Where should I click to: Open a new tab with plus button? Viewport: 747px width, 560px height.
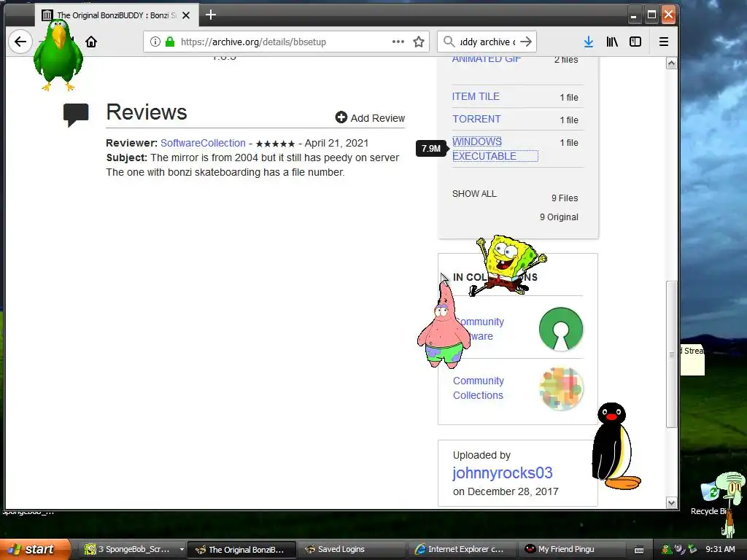(211, 15)
